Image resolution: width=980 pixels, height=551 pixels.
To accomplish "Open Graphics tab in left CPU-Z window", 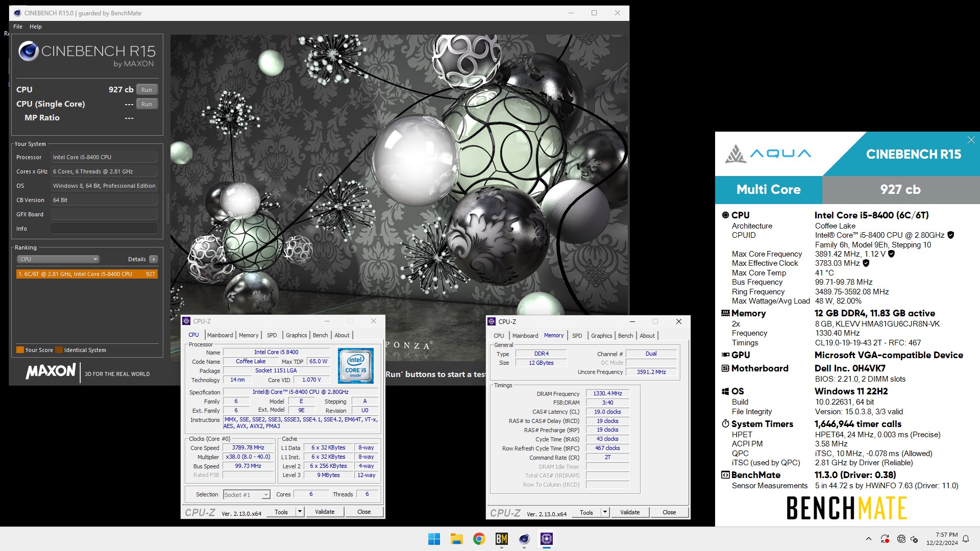I will pyautogui.click(x=297, y=335).
